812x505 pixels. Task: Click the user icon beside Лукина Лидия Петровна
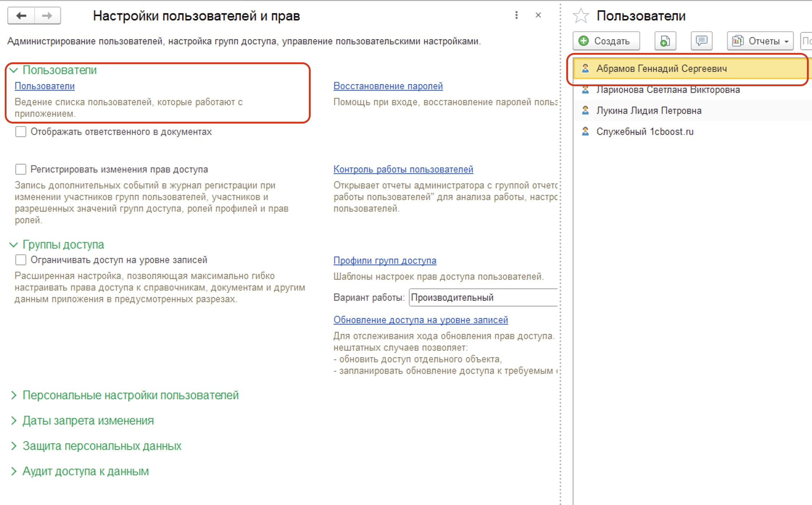pyautogui.click(x=586, y=110)
